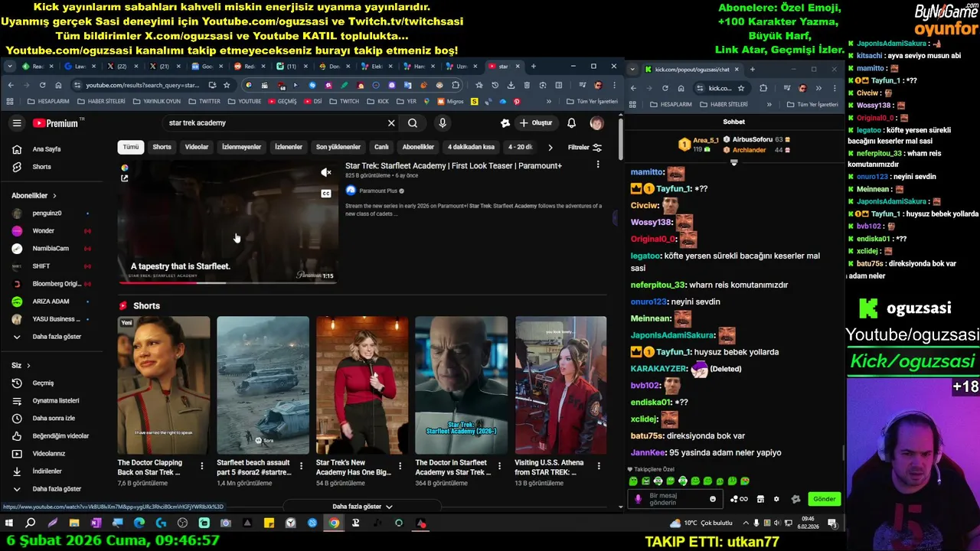Open Filtreler search filters
980x551 pixels.
tap(584, 148)
